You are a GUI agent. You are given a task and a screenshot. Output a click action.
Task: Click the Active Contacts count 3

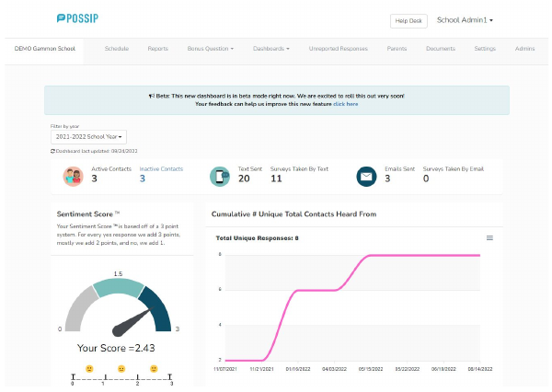(x=95, y=179)
